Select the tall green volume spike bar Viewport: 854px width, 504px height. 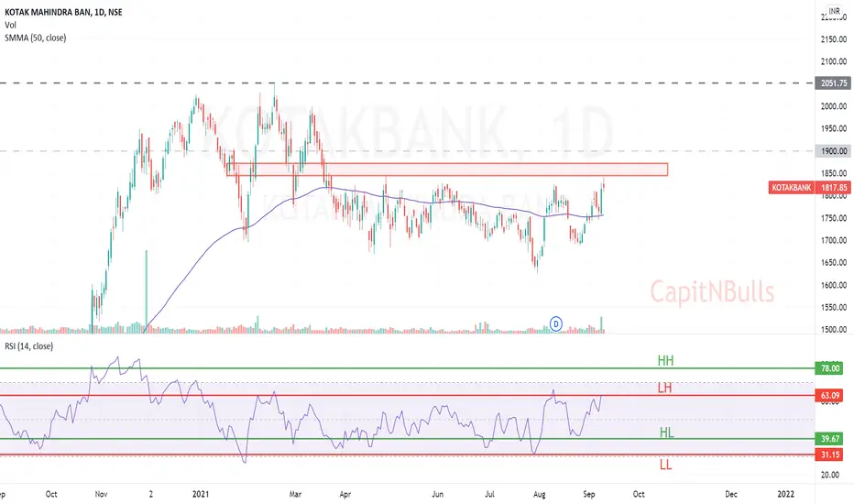[x=146, y=291]
